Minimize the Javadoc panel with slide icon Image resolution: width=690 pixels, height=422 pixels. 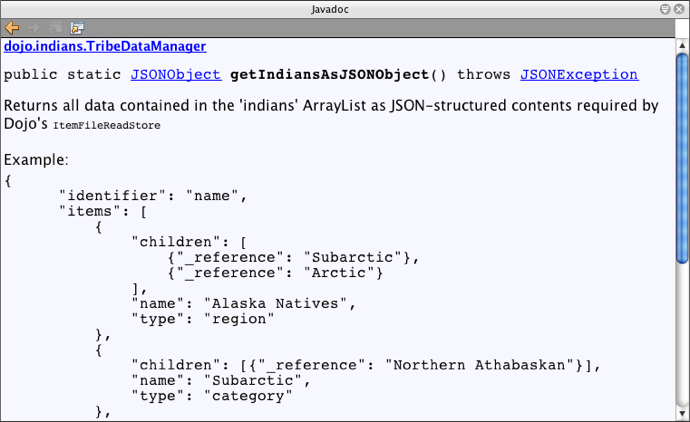pyautogui.click(x=665, y=9)
